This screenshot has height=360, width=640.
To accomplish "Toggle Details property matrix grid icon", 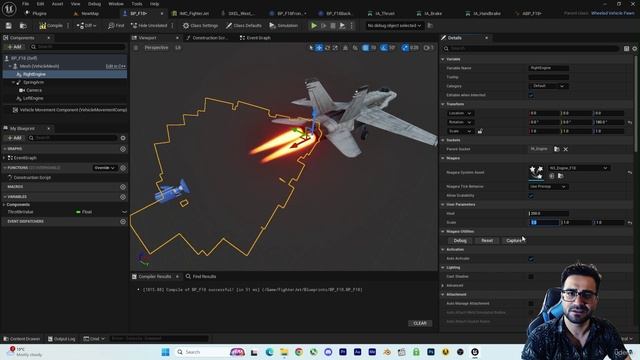I will (627, 48).
